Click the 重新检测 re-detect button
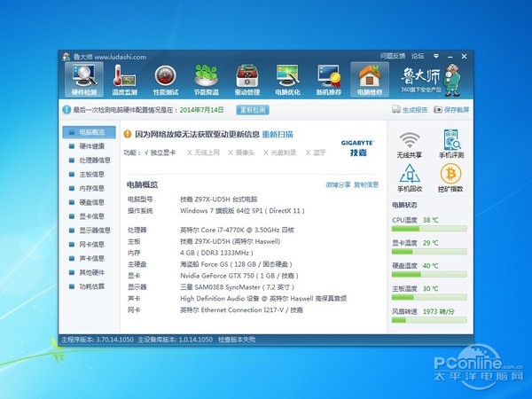Screen dimensions: 532x399 click(253, 110)
